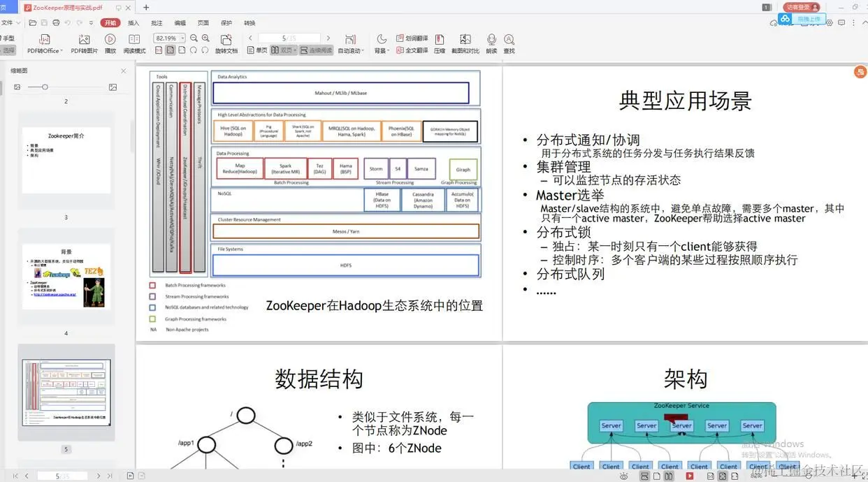Screen dimensions: 868x482
Task: Toggle 连续阅读 continuous reading
Action: [317, 50]
